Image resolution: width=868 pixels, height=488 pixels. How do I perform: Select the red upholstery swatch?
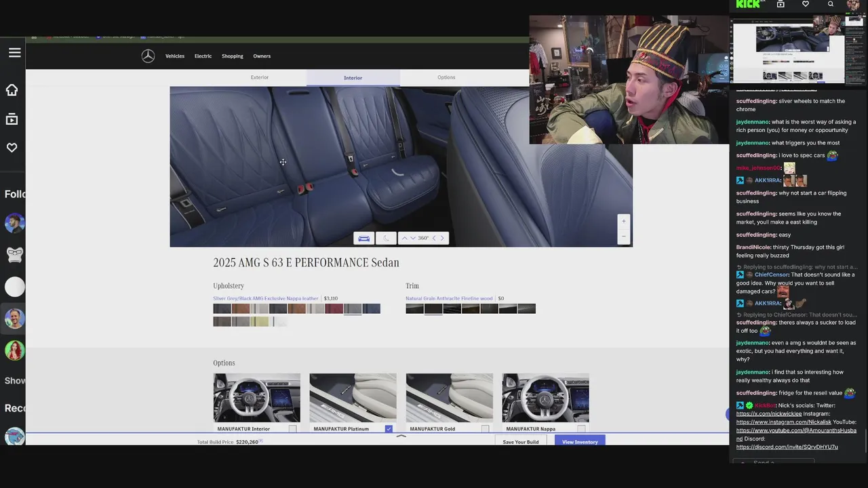pos(334,308)
